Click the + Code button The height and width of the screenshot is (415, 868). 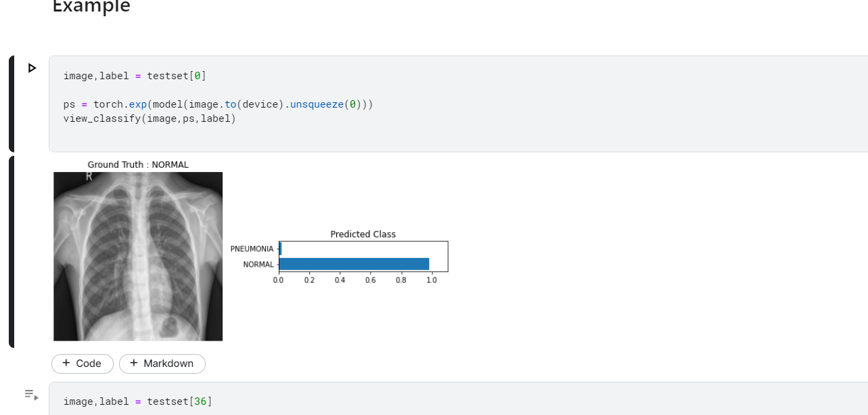point(82,364)
